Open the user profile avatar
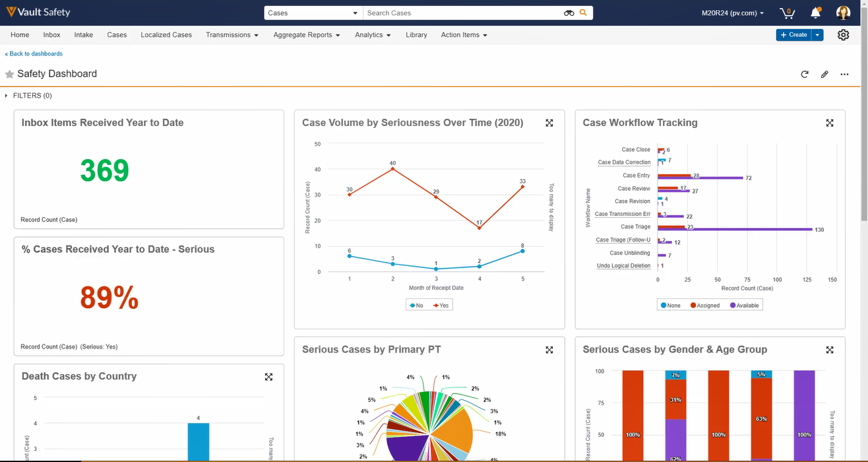Image resolution: width=868 pixels, height=462 pixels. tap(843, 13)
